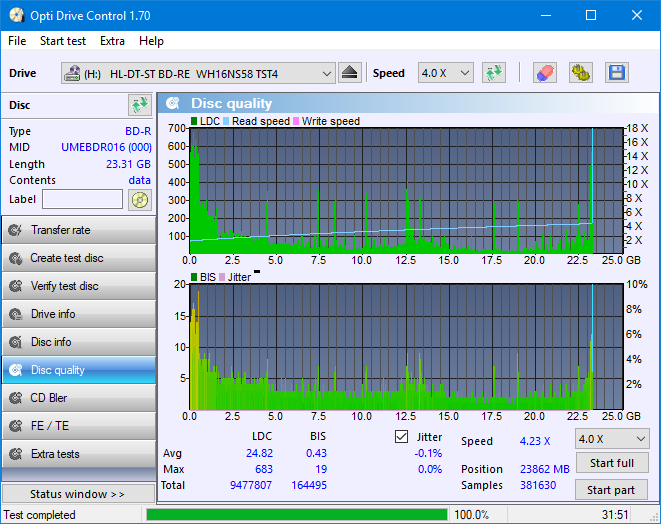Click the elapsed time 31:51
Image resolution: width=661 pixels, height=524 pixels.
click(x=615, y=515)
